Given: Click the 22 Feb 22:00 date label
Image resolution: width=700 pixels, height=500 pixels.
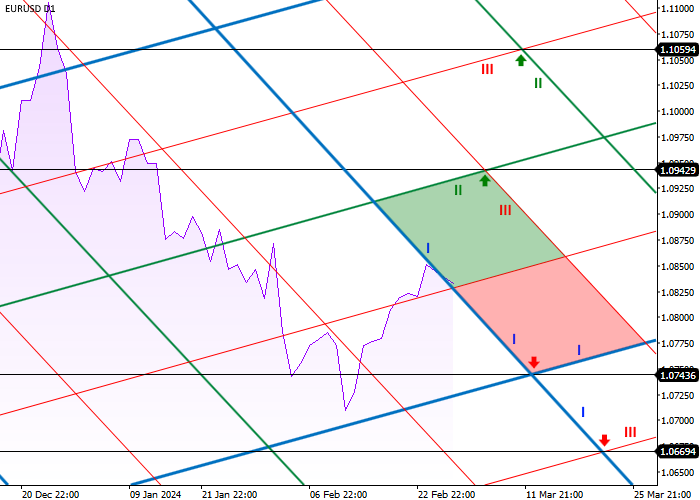Looking at the screenshot, I should click(446, 495).
